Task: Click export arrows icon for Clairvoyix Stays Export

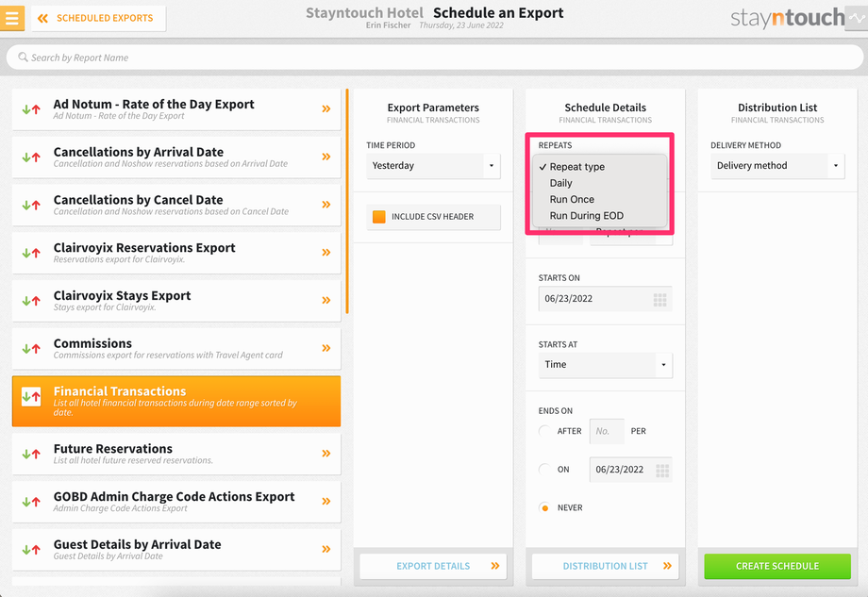Action: pyautogui.click(x=31, y=301)
